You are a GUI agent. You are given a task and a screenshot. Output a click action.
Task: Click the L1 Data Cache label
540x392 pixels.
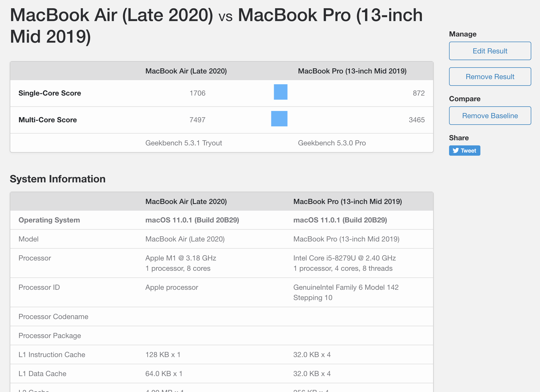(42, 374)
